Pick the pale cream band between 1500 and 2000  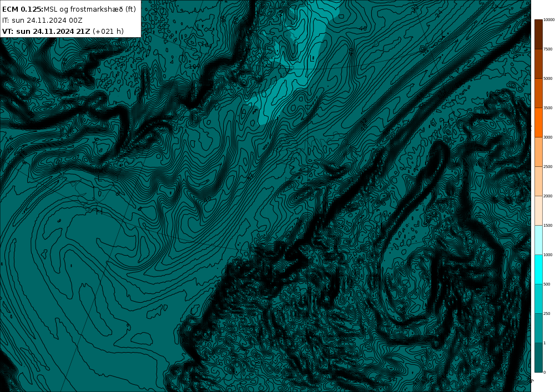tap(538, 210)
